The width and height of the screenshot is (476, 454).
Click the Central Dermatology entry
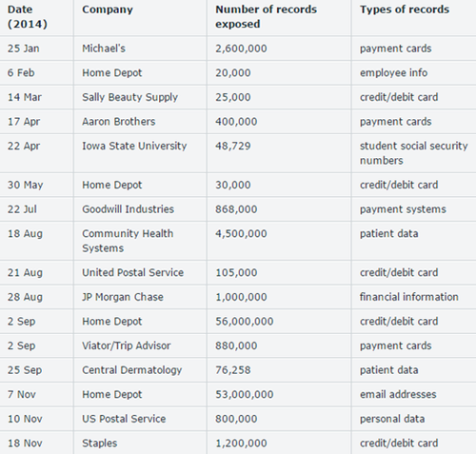131,370
